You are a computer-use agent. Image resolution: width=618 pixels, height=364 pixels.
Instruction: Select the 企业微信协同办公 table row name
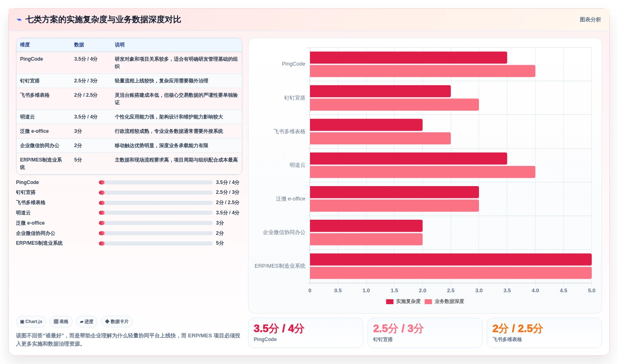pos(40,146)
